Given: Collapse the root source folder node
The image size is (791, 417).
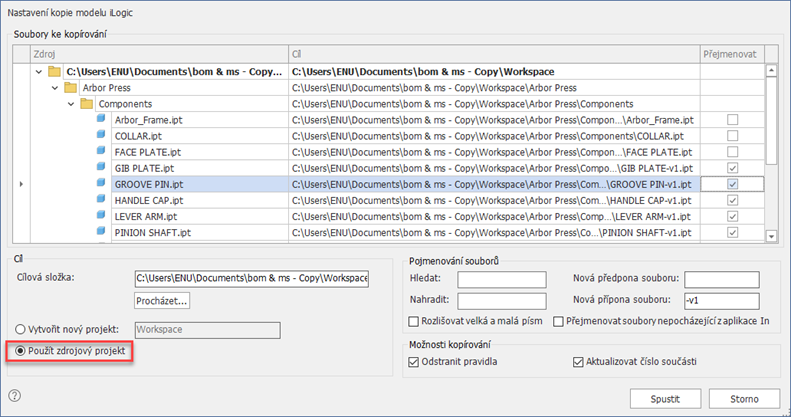Looking at the screenshot, I should (38, 72).
